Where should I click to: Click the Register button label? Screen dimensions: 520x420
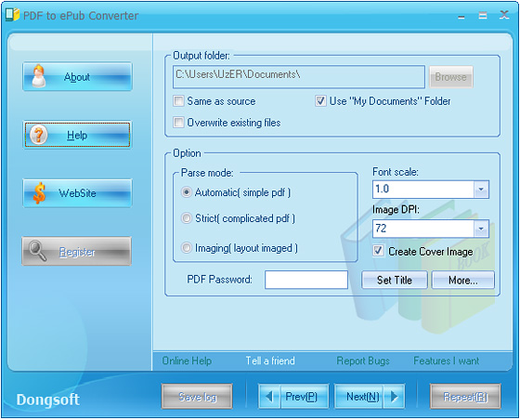(77, 252)
